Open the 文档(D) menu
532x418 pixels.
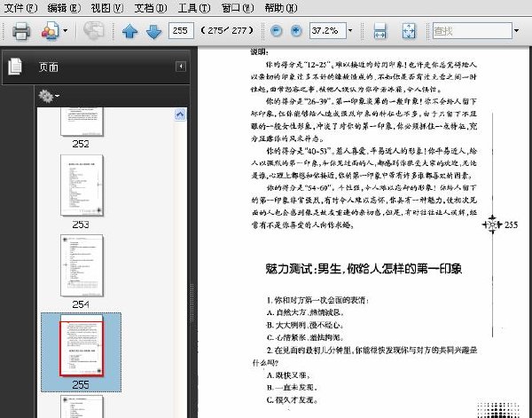151,7
